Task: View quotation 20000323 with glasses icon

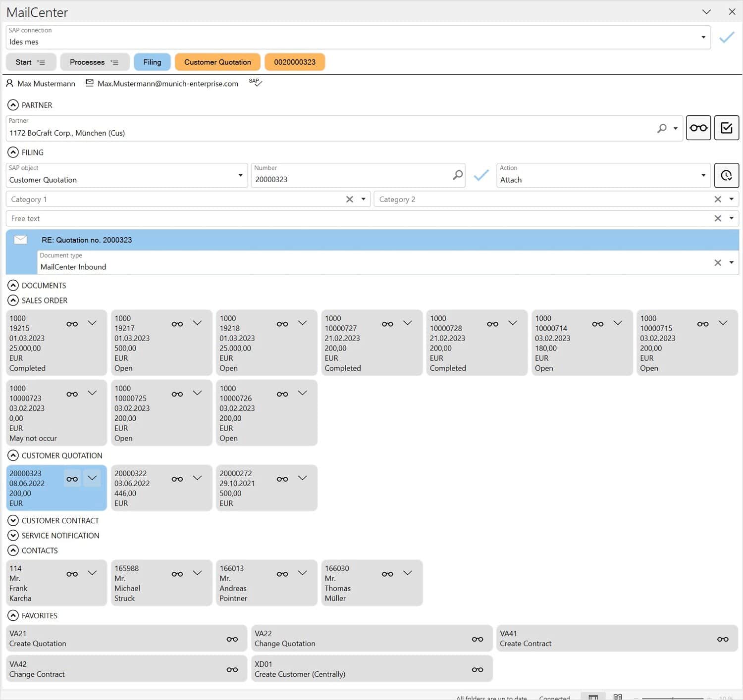Action: (72, 479)
